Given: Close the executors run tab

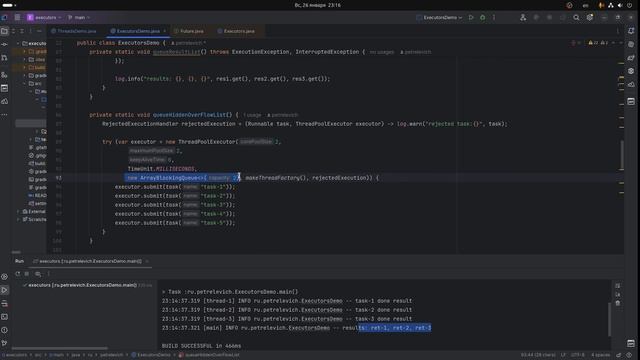Looking at the screenshot, I should point(147,261).
